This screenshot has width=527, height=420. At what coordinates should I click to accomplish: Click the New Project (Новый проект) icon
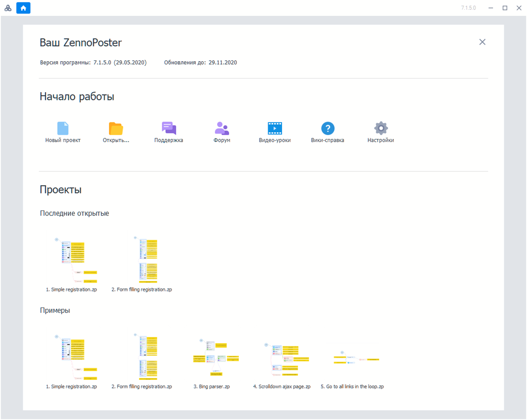point(63,129)
